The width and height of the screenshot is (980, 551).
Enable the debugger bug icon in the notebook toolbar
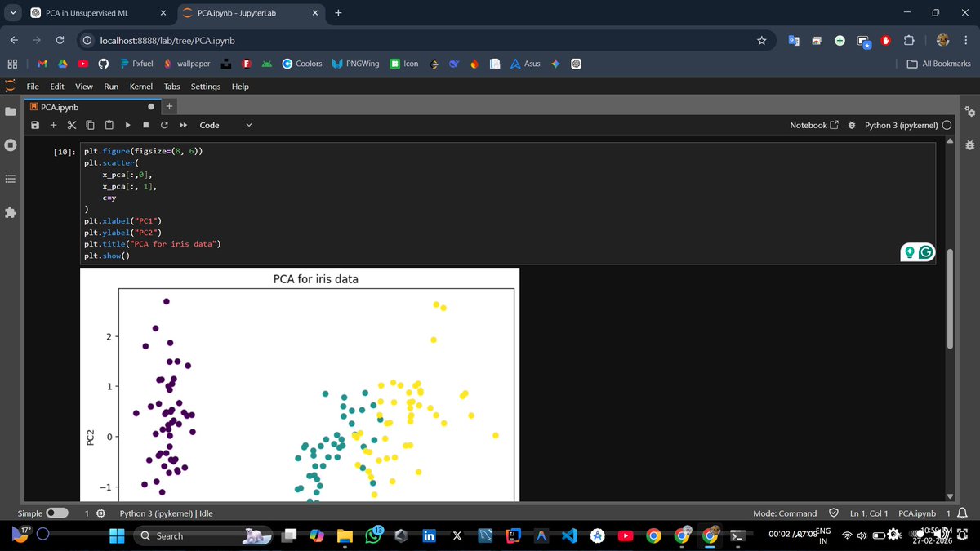(x=852, y=125)
